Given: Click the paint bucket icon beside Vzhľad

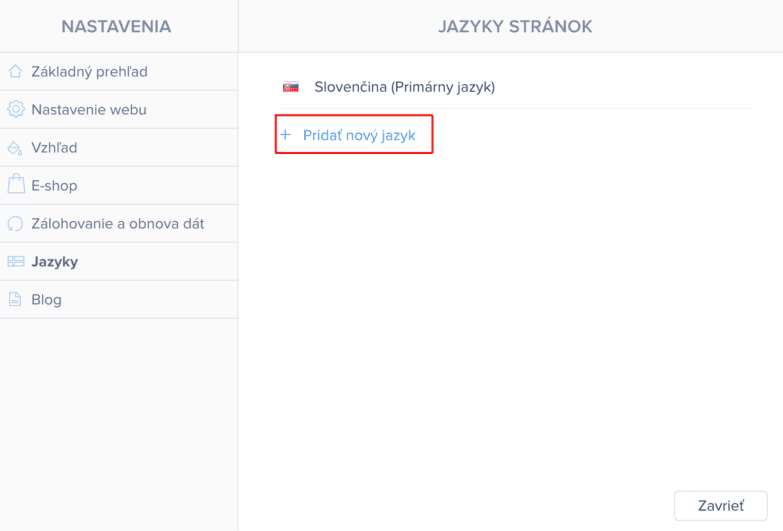Looking at the screenshot, I should click(x=15, y=148).
